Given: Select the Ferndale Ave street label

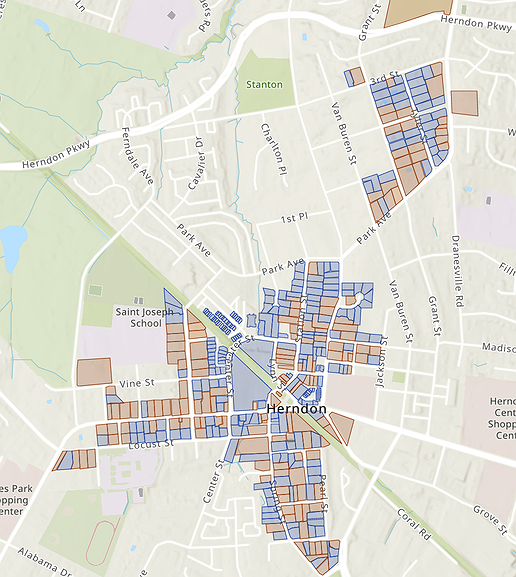Looking at the screenshot, I should [137, 155].
